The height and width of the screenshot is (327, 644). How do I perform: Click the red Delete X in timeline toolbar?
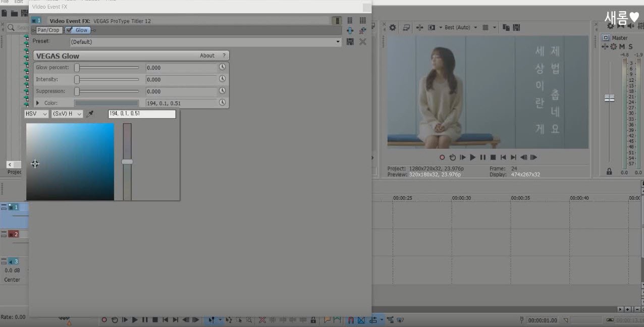tap(262, 320)
